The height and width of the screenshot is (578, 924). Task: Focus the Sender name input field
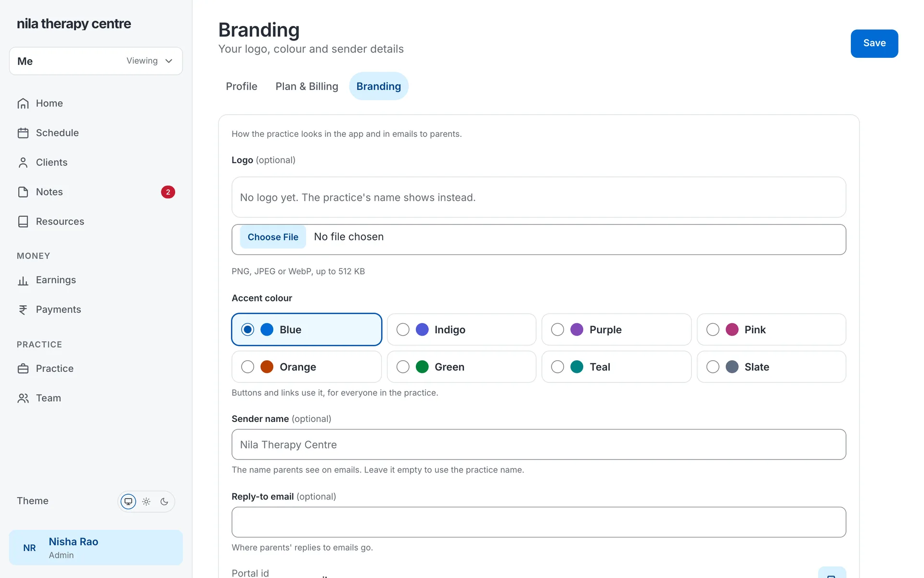point(539,445)
